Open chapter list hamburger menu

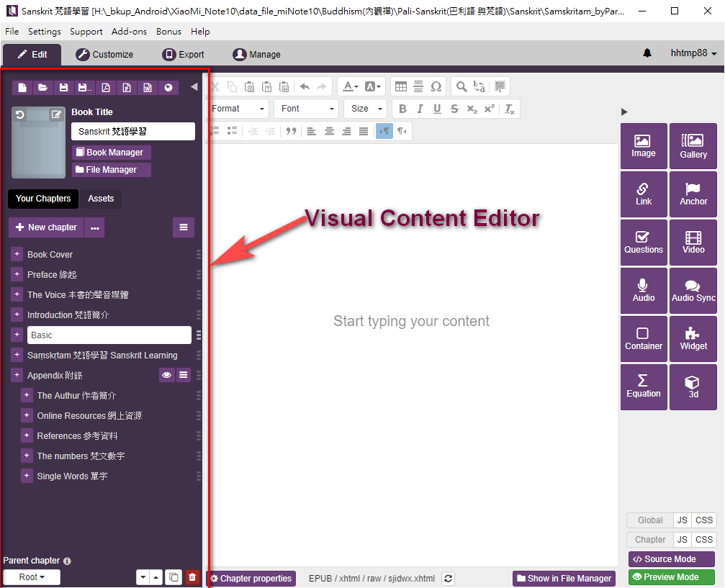click(184, 227)
